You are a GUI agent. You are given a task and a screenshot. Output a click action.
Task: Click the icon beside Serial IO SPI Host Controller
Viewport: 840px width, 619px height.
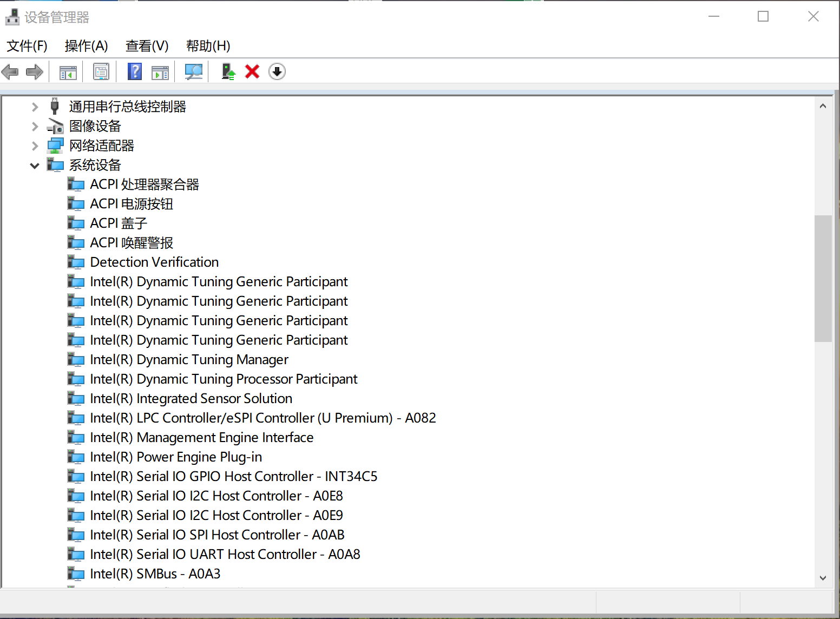(76, 535)
